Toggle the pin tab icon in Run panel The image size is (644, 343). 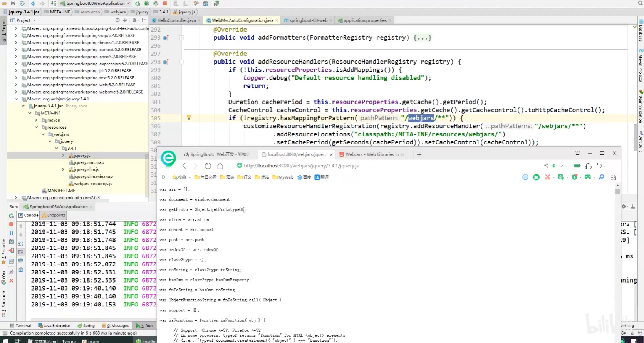click(x=11, y=272)
